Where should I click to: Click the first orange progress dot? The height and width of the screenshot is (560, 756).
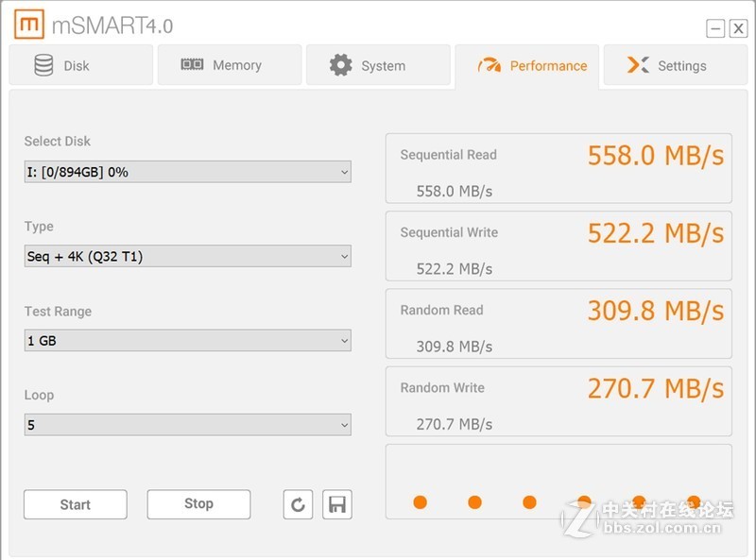pyautogui.click(x=420, y=502)
